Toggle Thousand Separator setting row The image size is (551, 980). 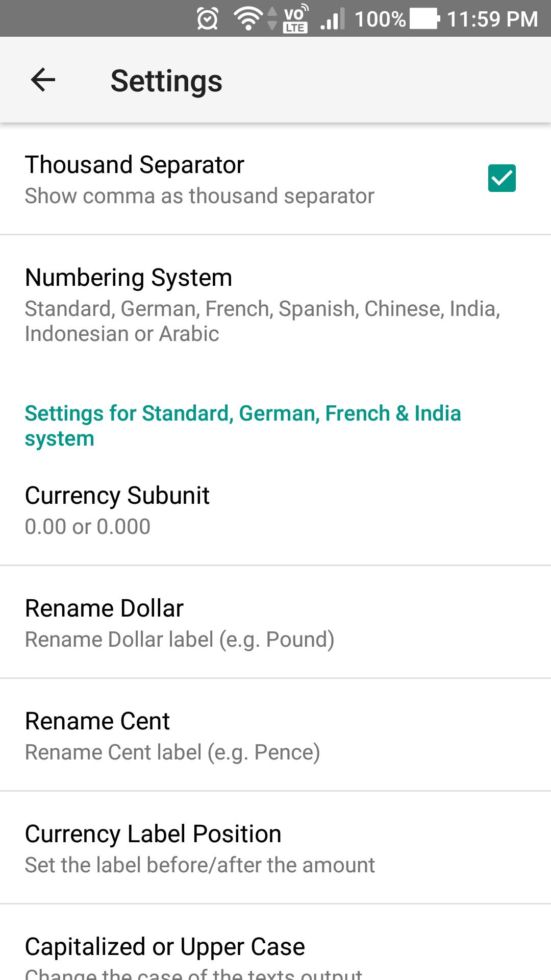pos(275,179)
